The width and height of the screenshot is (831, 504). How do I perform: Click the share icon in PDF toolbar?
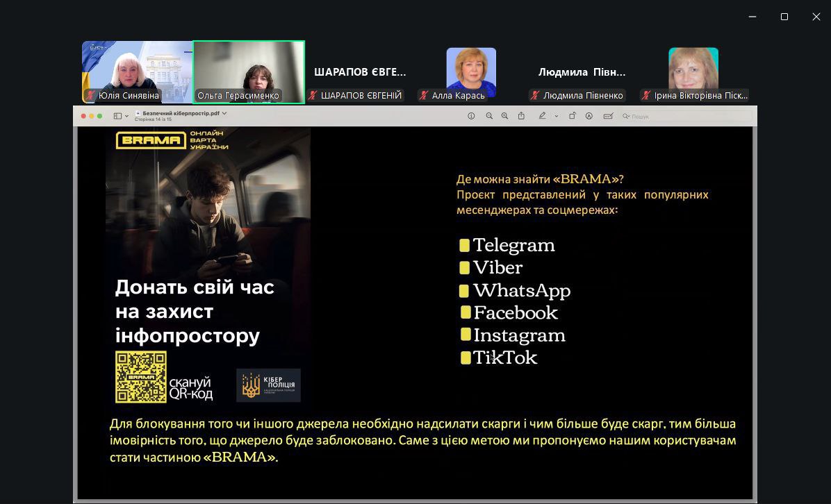[x=521, y=116]
